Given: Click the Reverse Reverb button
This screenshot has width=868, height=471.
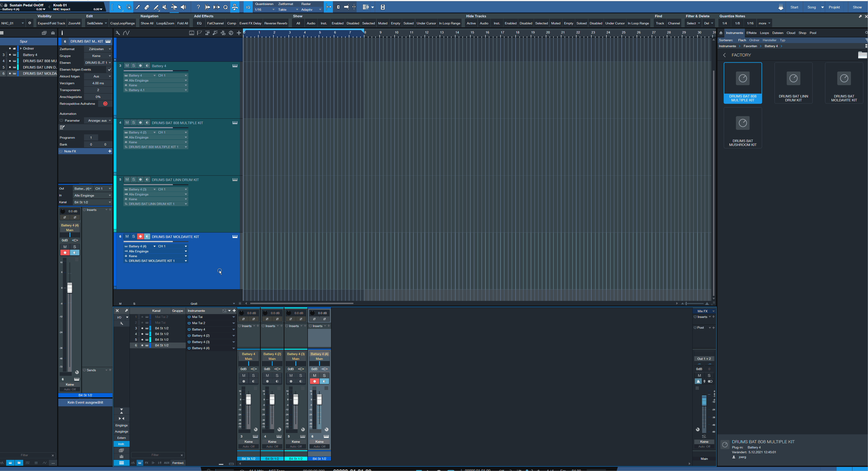Looking at the screenshot, I should pos(276,23).
